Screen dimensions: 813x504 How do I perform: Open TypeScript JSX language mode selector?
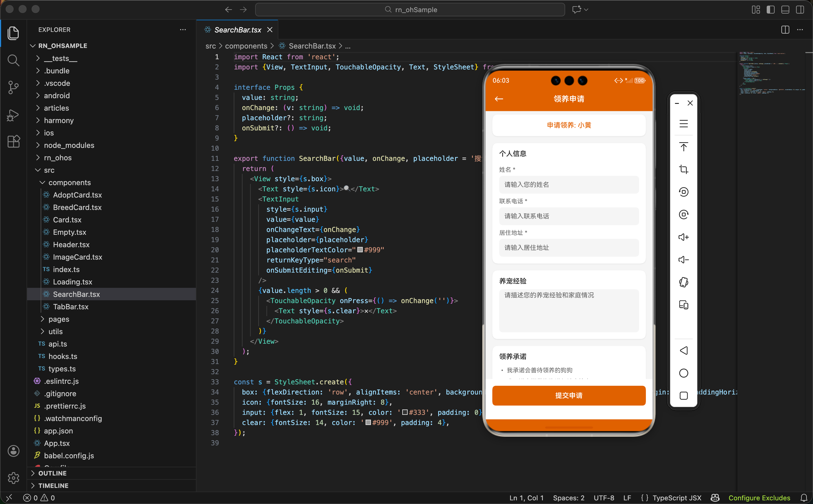[677, 498]
